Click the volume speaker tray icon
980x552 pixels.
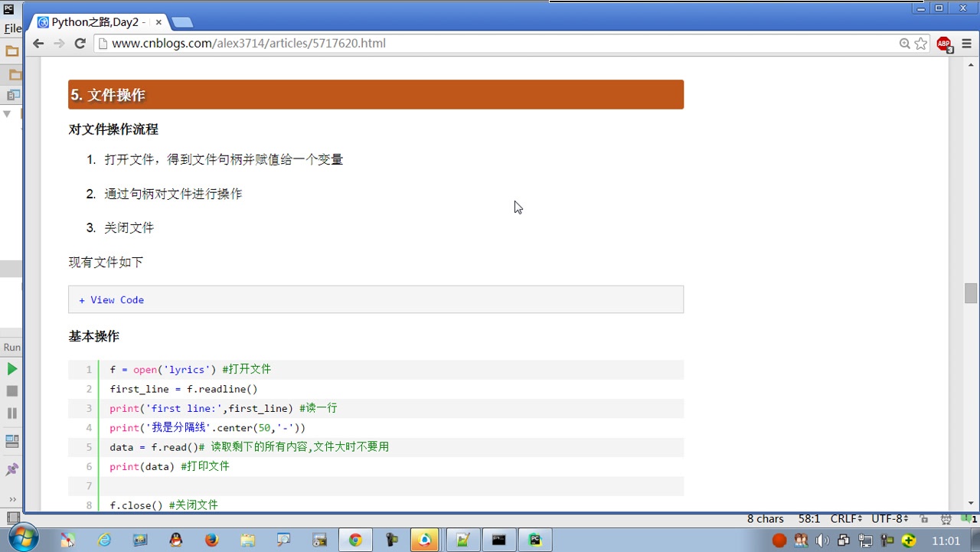click(x=822, y=541)
